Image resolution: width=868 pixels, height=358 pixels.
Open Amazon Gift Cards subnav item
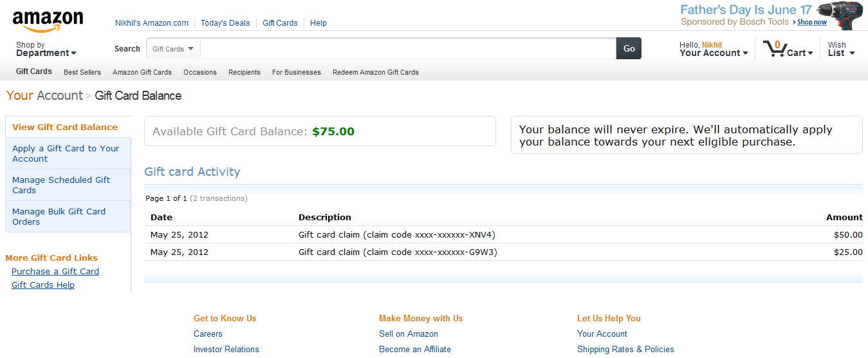point(142,72)
